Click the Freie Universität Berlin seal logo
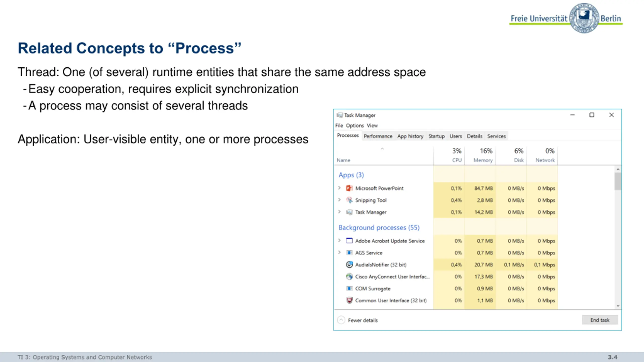Viewport: 644px width, 362px height. click(584, 18)
